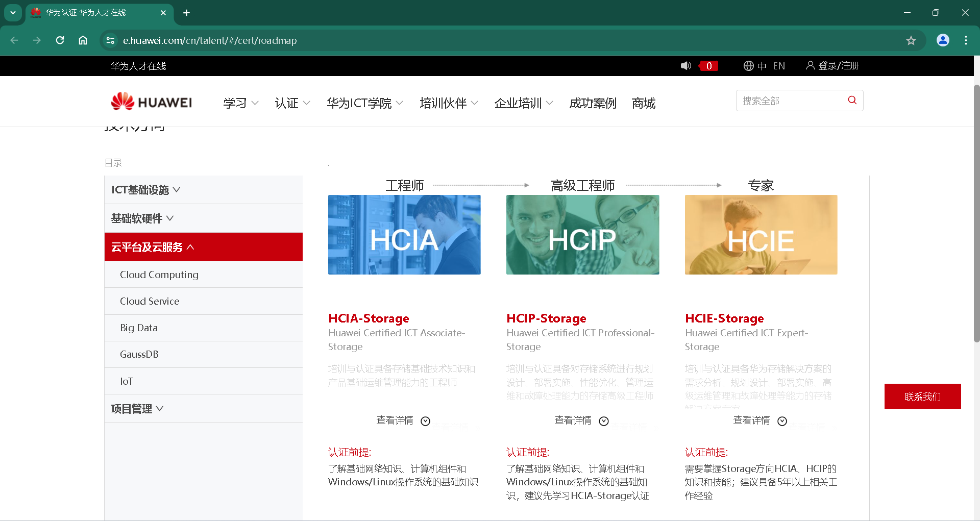Click the 登录/注册 link
Viewport: 980px width, 521px height.
[x=839, y=66]
